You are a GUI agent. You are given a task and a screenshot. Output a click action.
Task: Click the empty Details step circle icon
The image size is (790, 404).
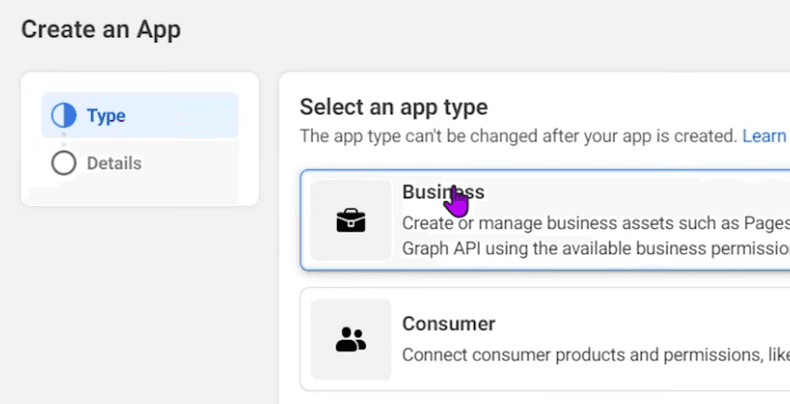pyautogui.click(x=64, y=163)
